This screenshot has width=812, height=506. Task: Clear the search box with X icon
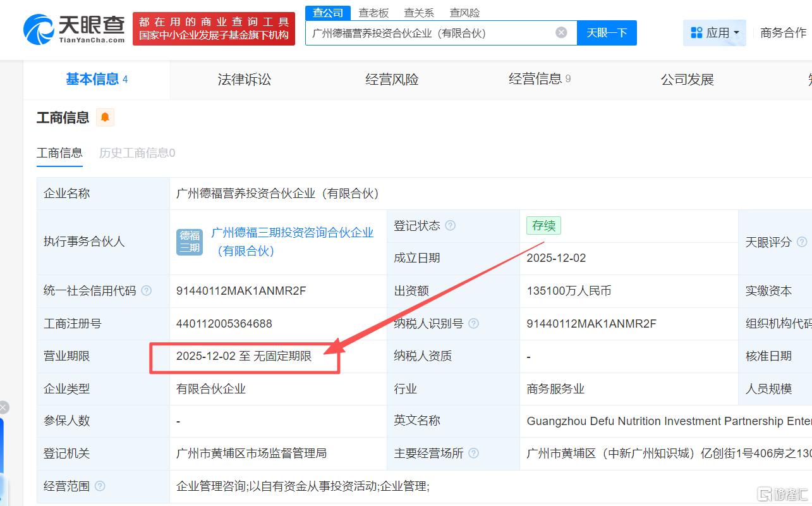click(x=561, y=33)
